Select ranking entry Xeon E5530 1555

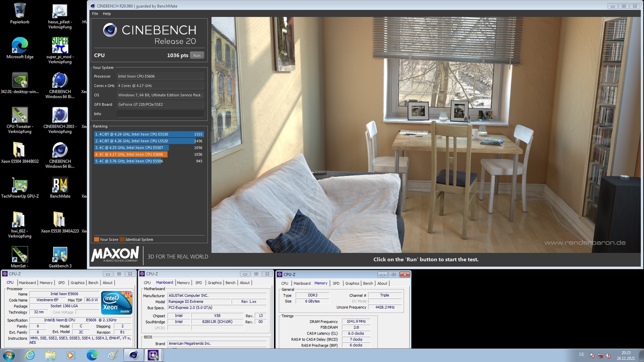click(x=149, y=134)
